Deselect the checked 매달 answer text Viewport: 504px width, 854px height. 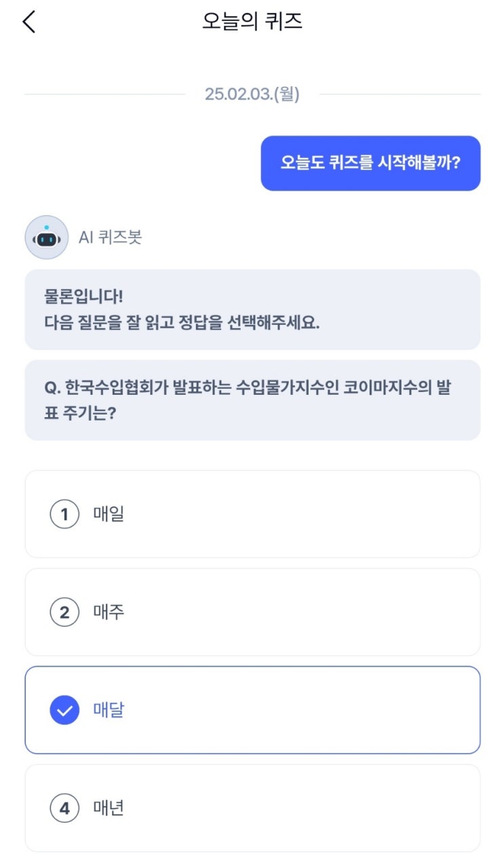[109, 711]
